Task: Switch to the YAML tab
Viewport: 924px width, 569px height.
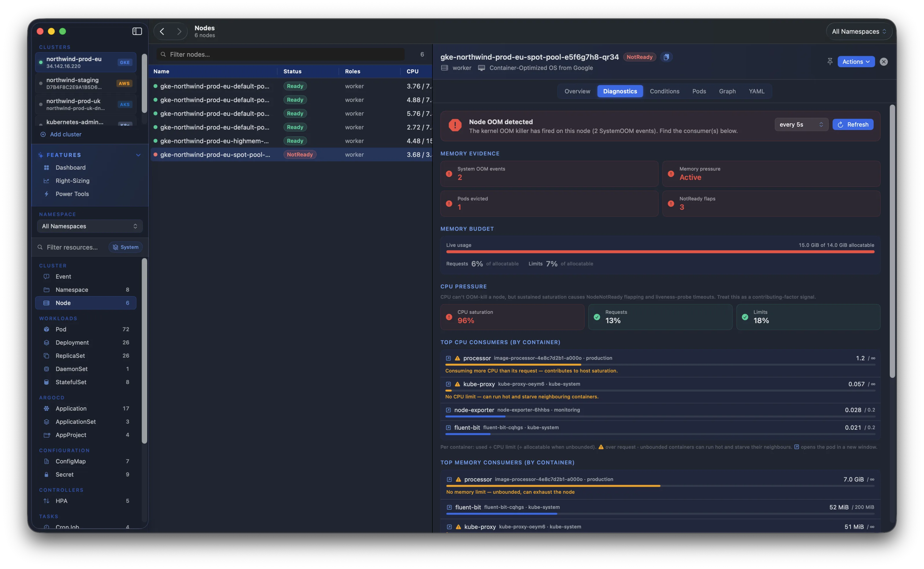Action: pyautogui.click(x=757, y=91)
